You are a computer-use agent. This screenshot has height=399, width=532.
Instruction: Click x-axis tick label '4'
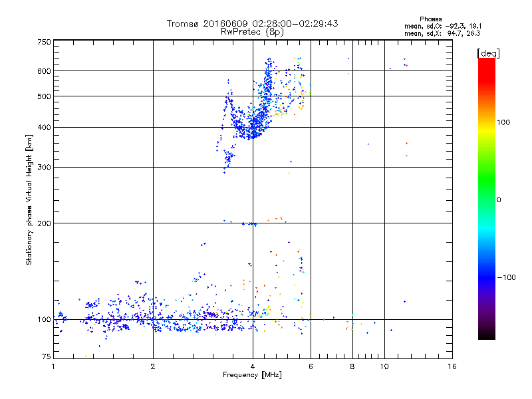pos(253,366)
